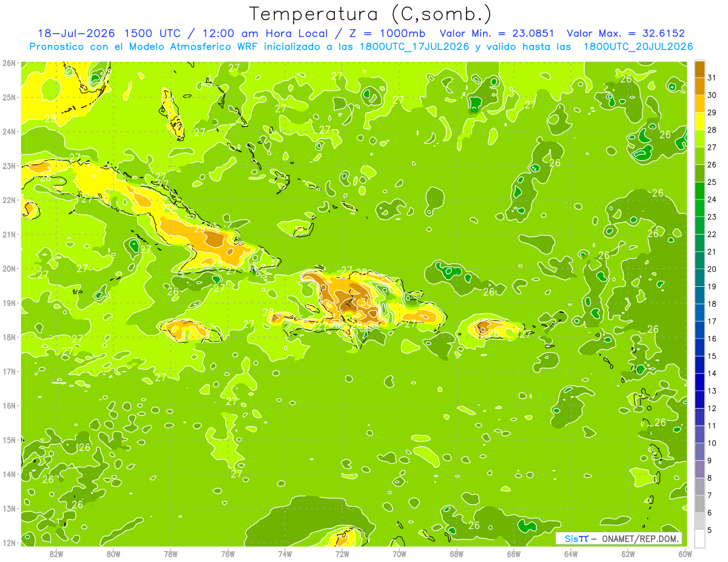
Task: Pick the brown legend band above 31
Action: 699,69
